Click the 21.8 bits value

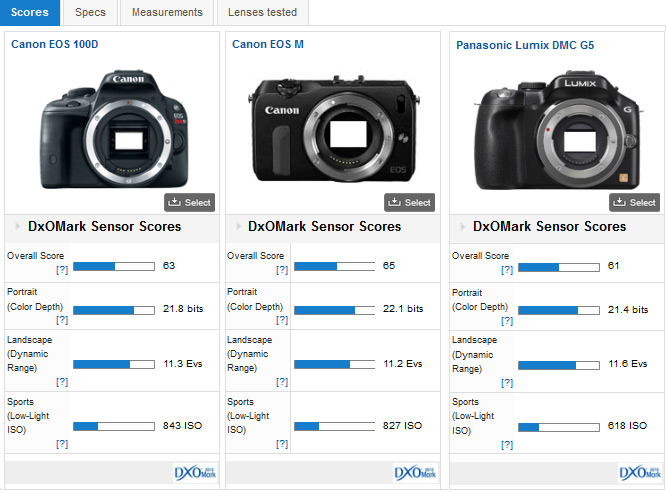tap(183, 309)
